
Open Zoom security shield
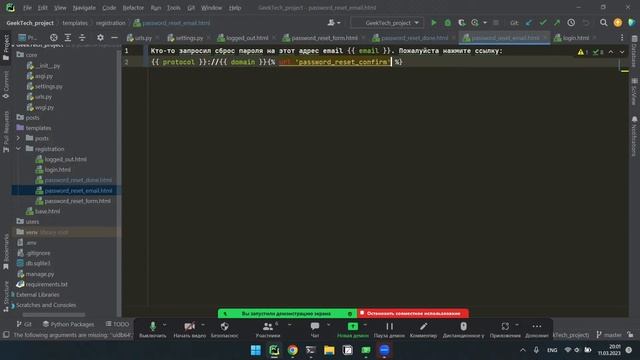tap(224, 329)
